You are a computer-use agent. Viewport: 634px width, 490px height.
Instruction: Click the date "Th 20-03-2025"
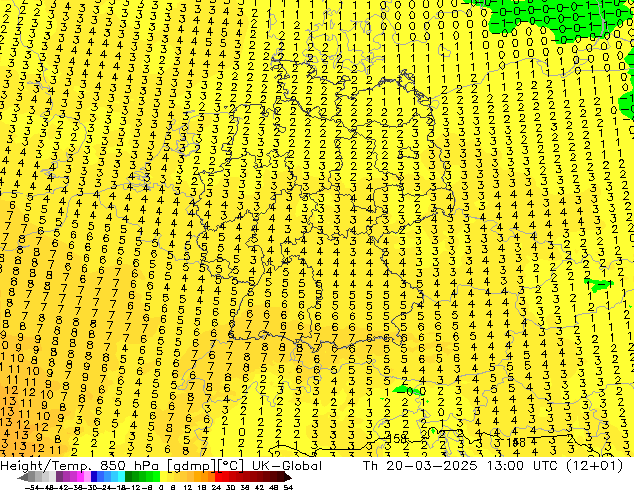point(420,466)
